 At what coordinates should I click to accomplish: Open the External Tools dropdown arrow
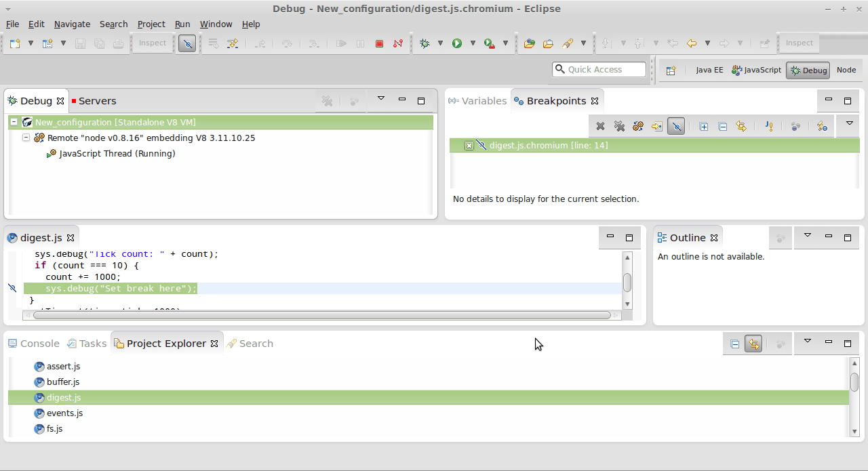(505, 43)
